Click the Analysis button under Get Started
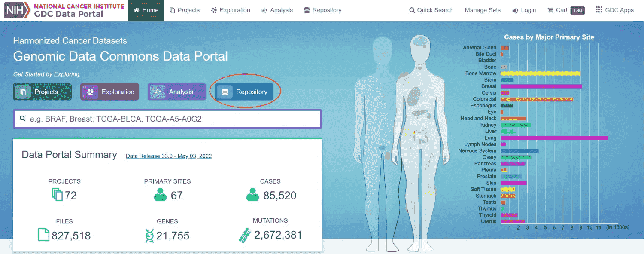This screenshot has width=644, height=254. 177,92
